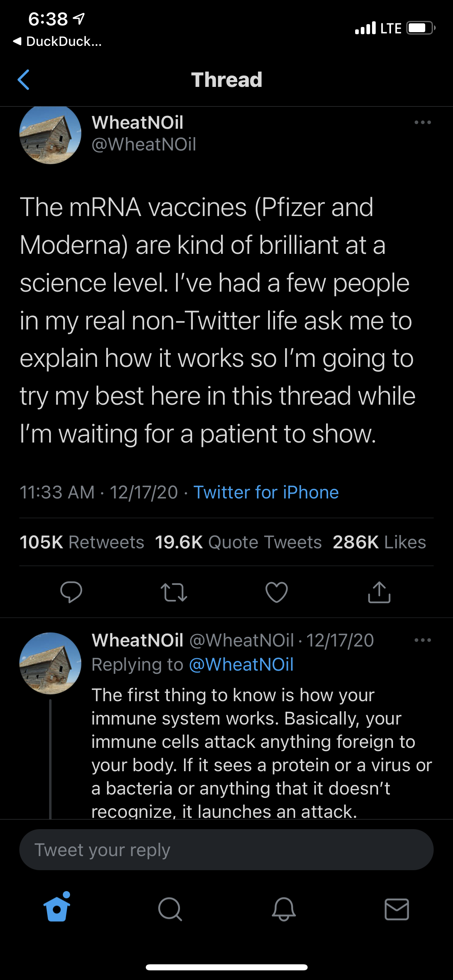Open the main tweet's barn profile picture
The width and height of the screenshot is (453, 980).
point(50,134)
